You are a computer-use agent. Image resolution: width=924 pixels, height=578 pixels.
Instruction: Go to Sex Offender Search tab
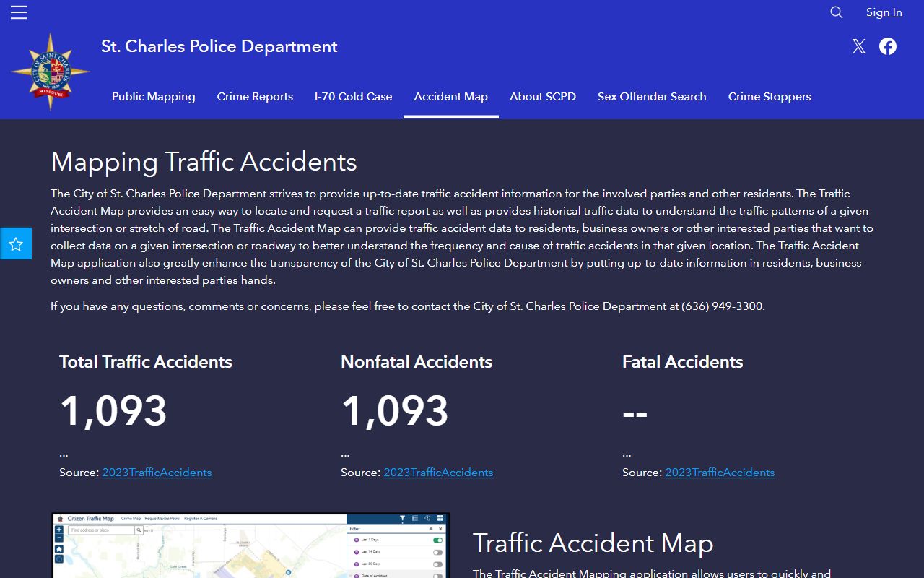pyautogui.click(x=652, y=96)
